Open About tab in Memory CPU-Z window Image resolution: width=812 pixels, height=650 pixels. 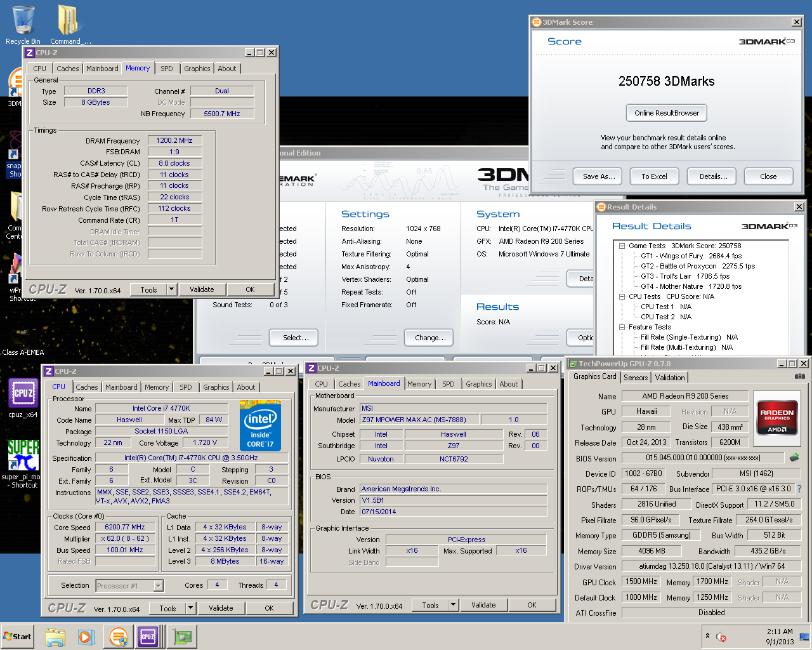(x=227, y=69)
